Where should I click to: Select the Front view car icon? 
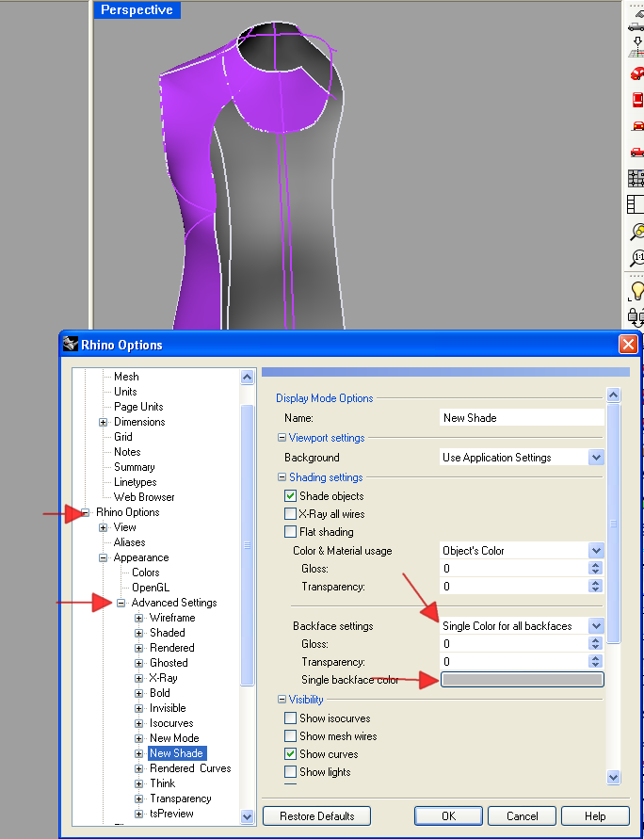pyautogui.click(x=636, y=125)
